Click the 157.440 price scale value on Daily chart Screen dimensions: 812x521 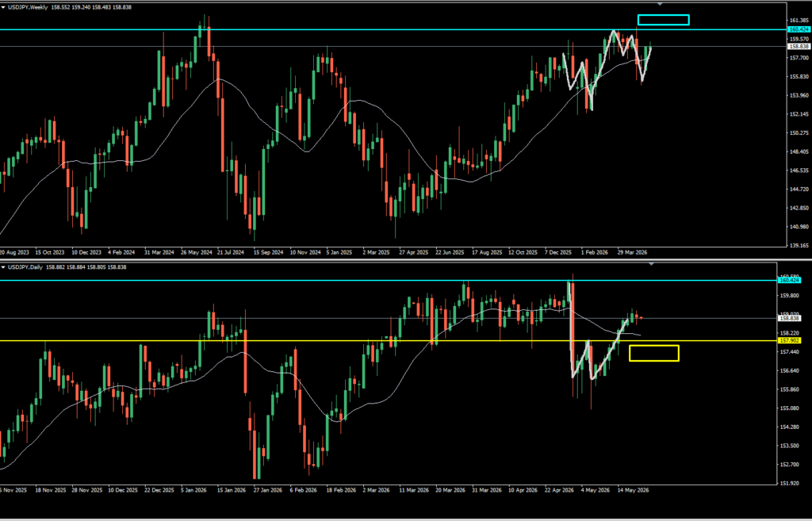tap(791, 352)
